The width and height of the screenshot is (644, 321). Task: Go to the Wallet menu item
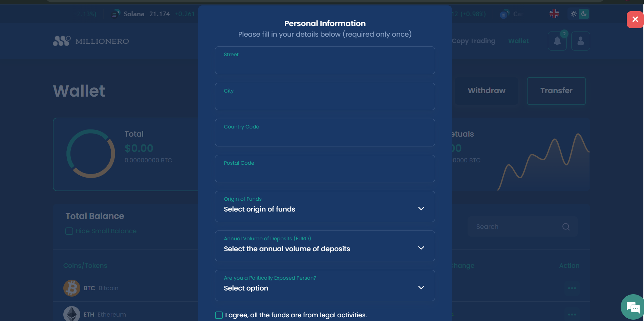[x=518, y=41]
